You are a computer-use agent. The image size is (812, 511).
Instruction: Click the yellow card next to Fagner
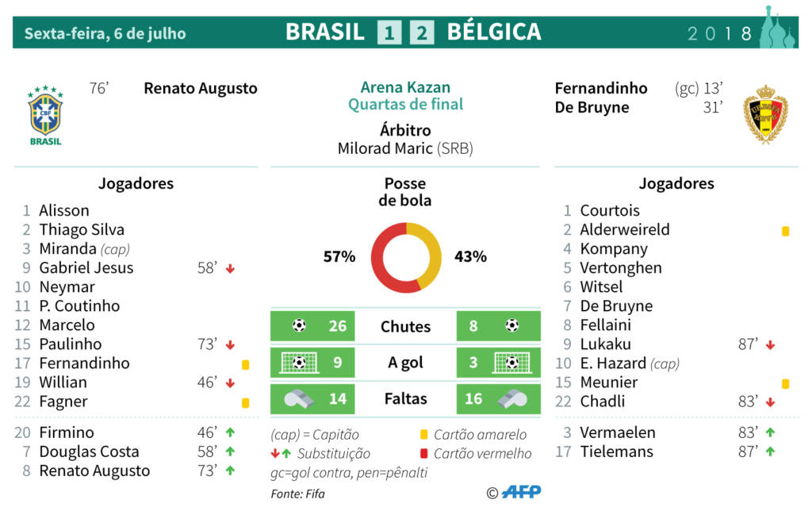[246, 402]
